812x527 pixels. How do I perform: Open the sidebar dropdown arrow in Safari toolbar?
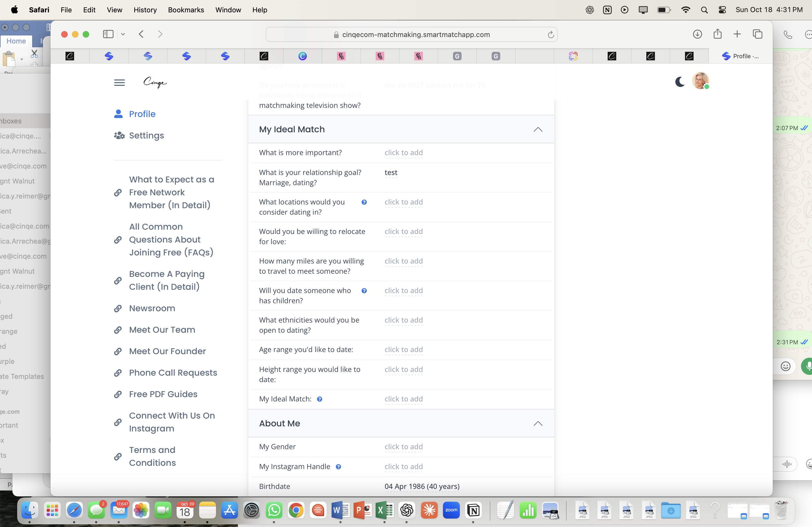click(123, 34)
